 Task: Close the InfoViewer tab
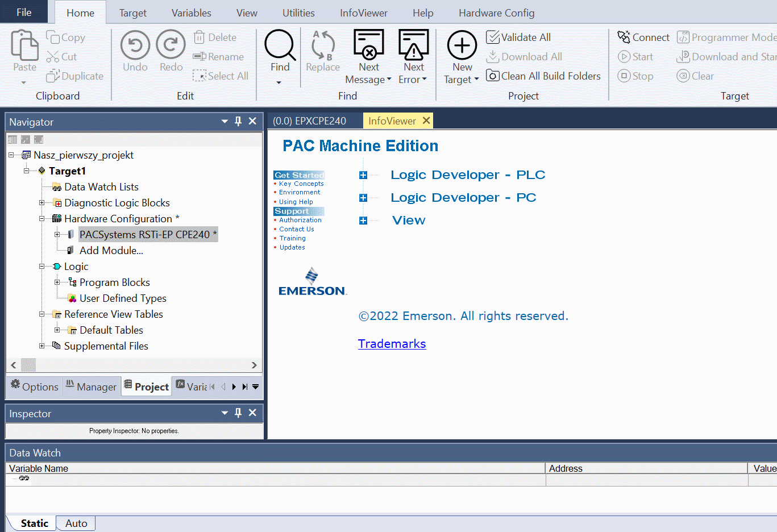(x=426, y=120)
